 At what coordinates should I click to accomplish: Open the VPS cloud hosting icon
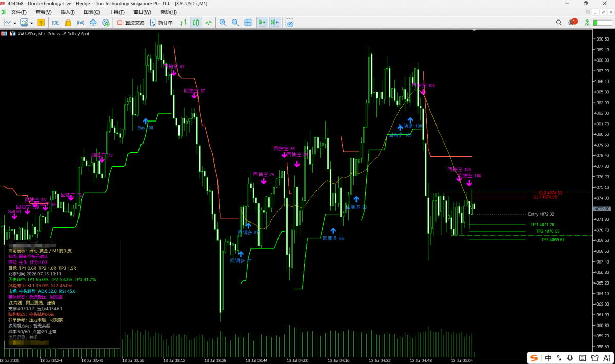click(x=93, y=23)
